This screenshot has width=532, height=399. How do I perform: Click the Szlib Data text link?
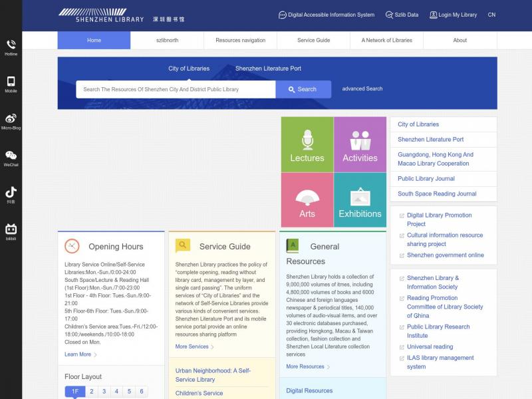click(406, 15)
